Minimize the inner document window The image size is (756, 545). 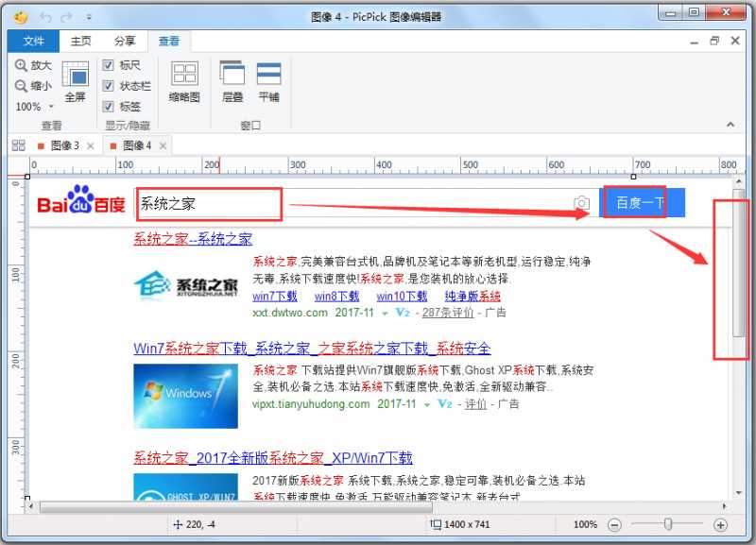coord(695,42)
